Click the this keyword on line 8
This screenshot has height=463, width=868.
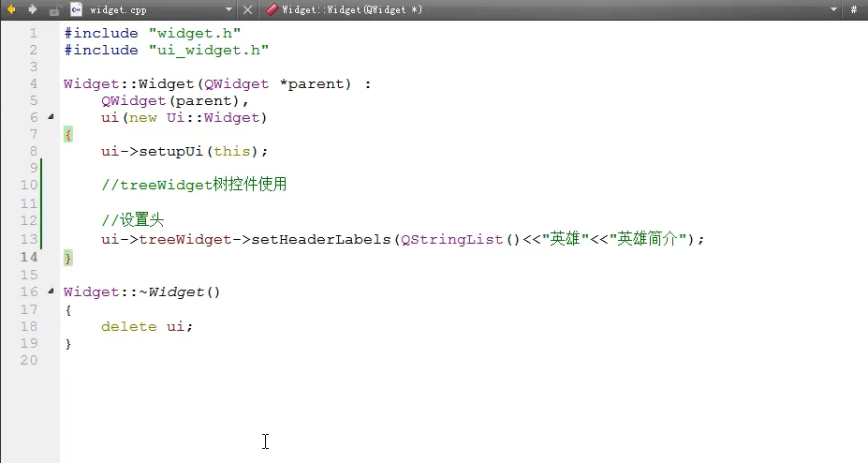click(x=232, y=152)
